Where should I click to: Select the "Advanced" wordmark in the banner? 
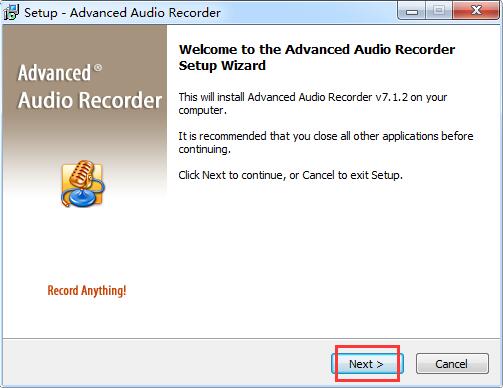[54, 73]
